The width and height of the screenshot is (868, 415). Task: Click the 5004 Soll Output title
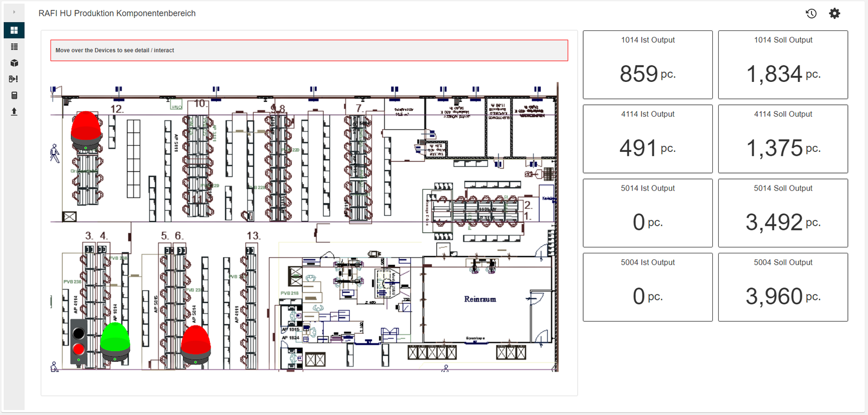[x=783, y=263]
